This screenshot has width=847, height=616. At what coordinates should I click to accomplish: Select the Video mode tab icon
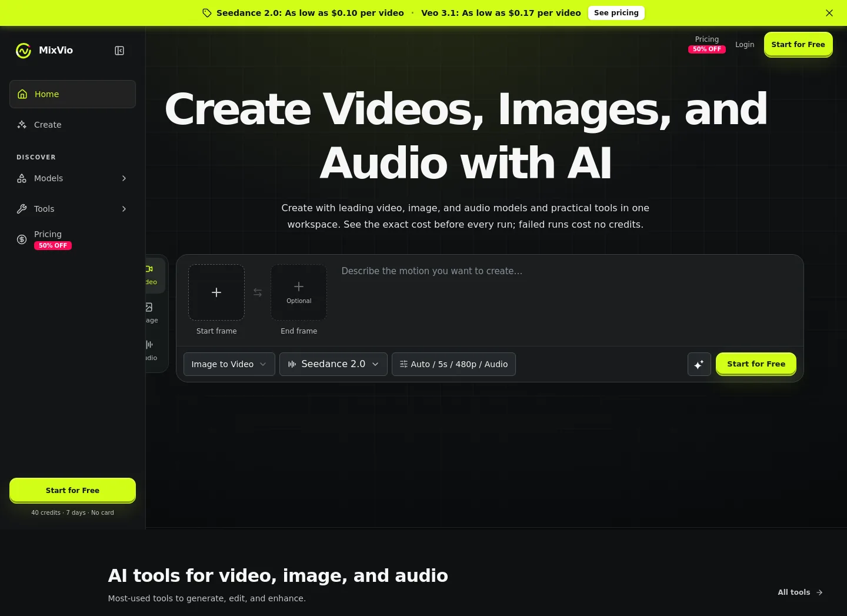[x=149, y=269]
